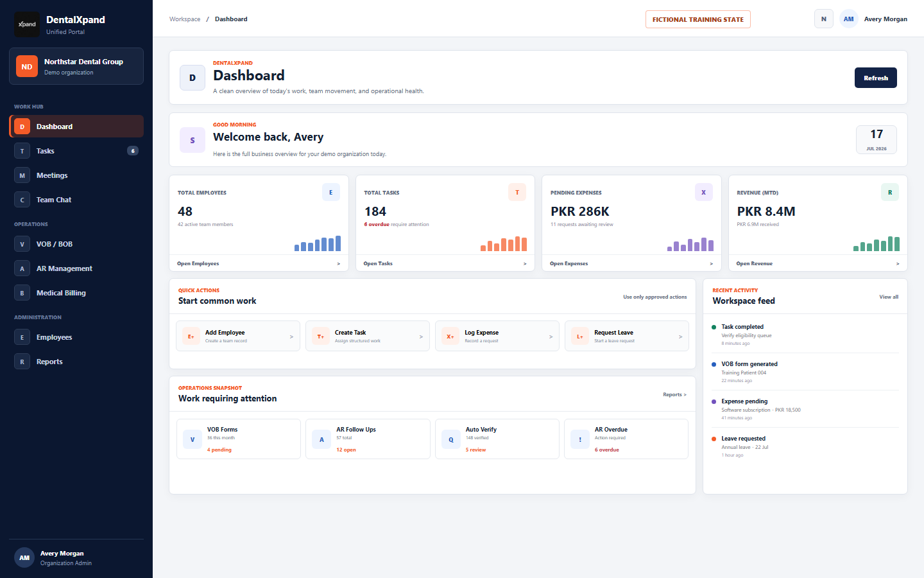Click the Avery Morgan profile at the sidebar bottom

tap(76, 558)
